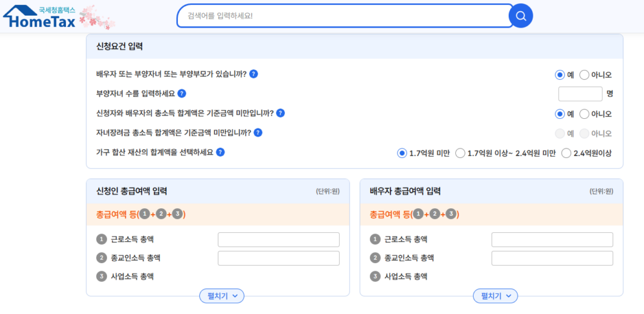Select 예 for 신청자와 배우자 총소득 question
Image resolution: width=644 pixels, height=314 pixels.
point(560,114)
